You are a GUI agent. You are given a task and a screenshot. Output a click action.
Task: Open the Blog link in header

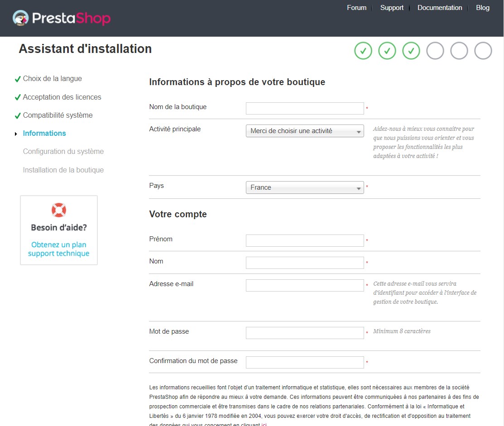tap(482, 8)
